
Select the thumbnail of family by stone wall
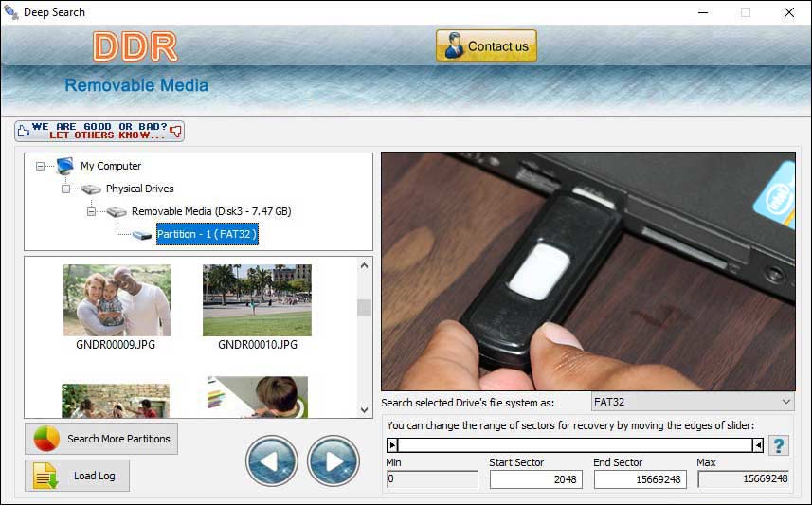116,401
